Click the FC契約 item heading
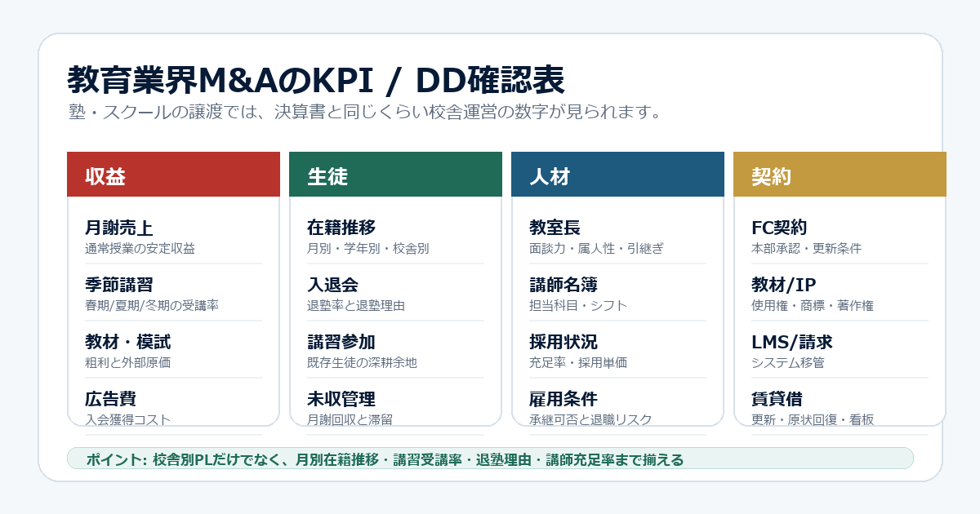The image size is (980, 514). [779, 228]
